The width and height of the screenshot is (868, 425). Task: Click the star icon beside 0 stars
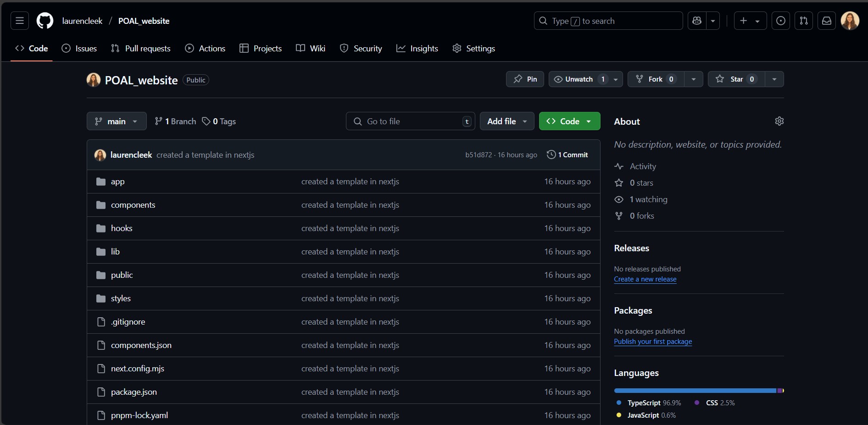point(619,183)
